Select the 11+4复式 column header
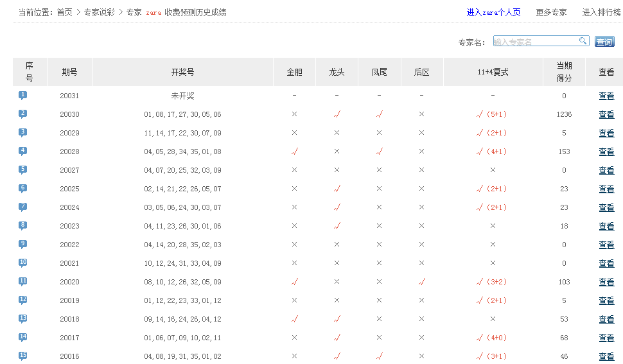The width and height of the screenshot is (623, 364). pyautogui.click(x=493, y=73)
